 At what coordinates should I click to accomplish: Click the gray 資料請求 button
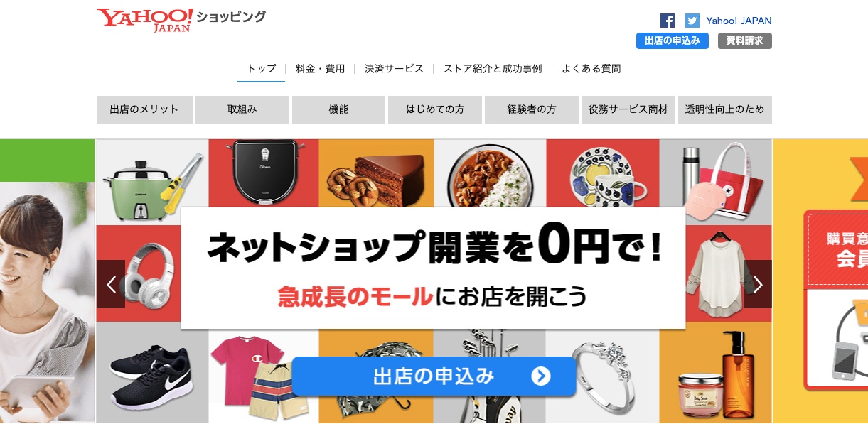pos(745,40)
